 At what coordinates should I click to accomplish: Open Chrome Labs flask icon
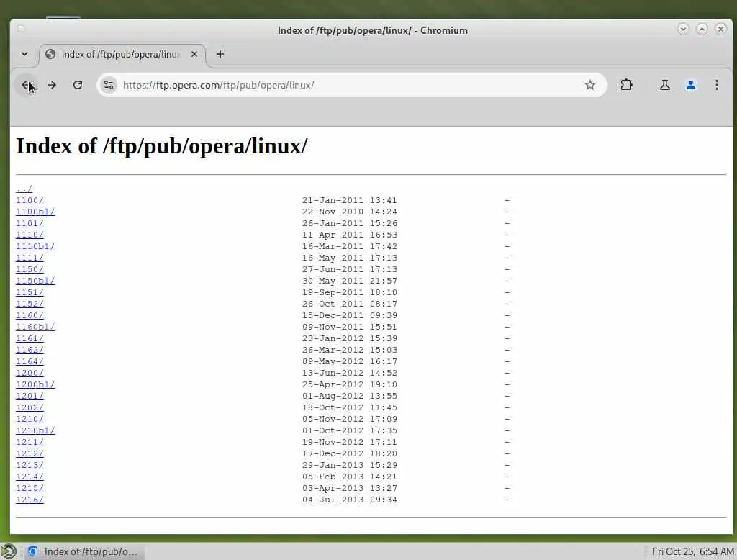click(x=664, y=85)
